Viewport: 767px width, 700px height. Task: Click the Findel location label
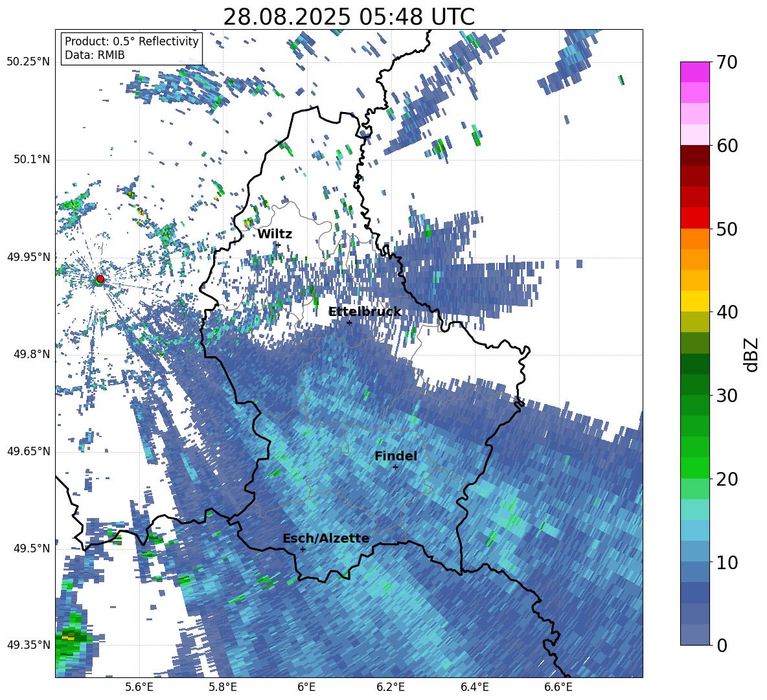pos(396,456)
